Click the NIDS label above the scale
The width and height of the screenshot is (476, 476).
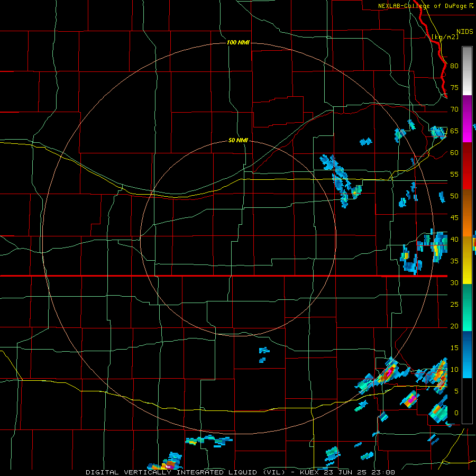click(465, 32)
